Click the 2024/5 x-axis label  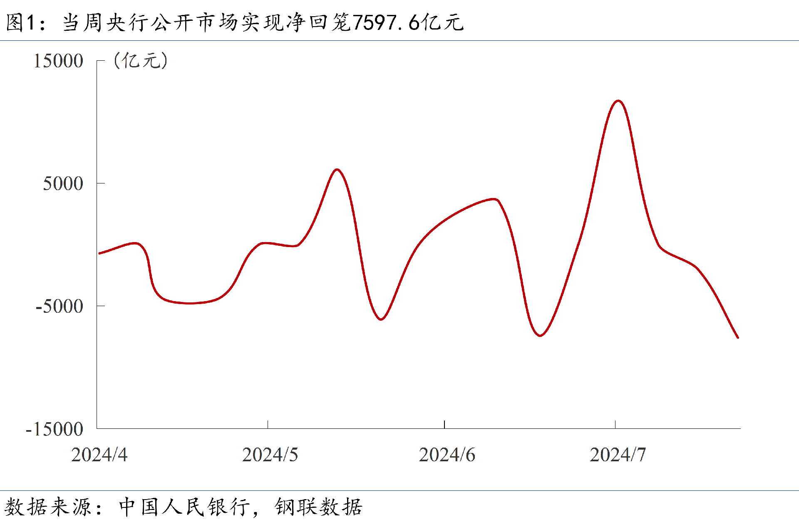pos(270,455)
